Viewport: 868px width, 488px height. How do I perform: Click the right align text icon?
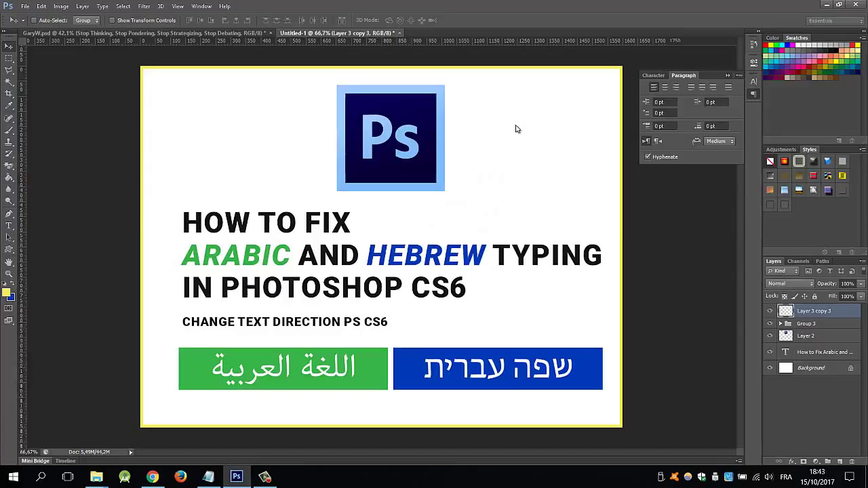(676, 87)
